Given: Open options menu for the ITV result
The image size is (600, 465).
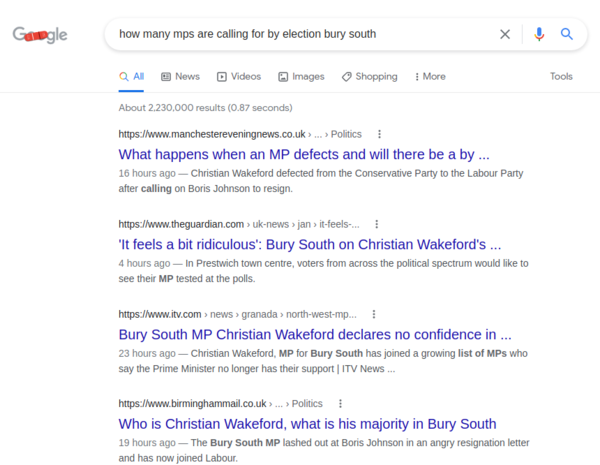Looking at the screenshot, I should click(374, 314).
